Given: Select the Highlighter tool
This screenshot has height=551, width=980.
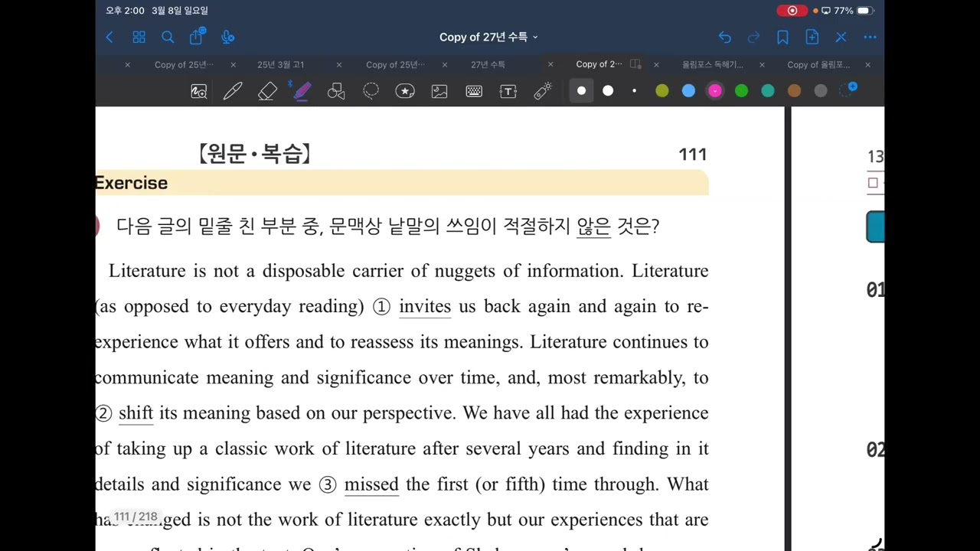Looking at the screenshot, I should point(302,91).
